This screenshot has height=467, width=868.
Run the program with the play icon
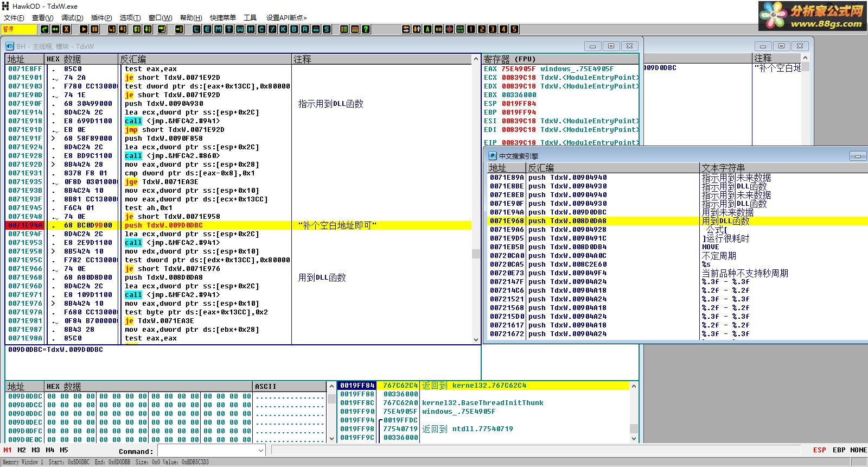pos(84,29)
